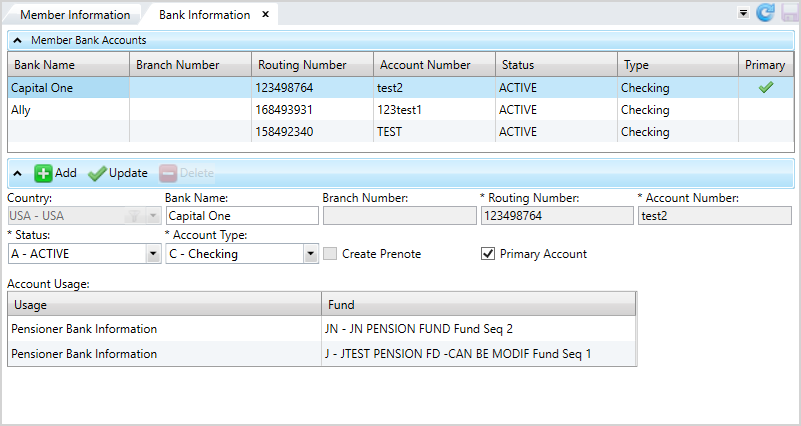Close the Bank Information tab
Viewport: 801px width, 426px height.
pos(265,15)
